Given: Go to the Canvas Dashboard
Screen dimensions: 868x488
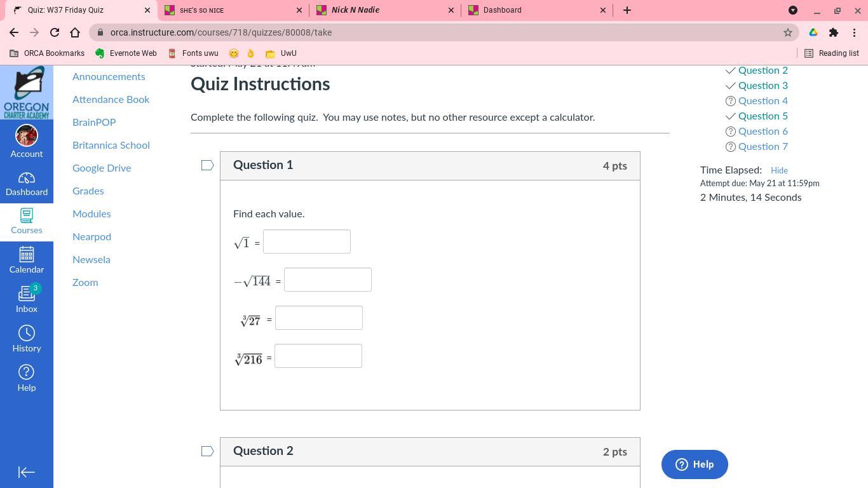Looking at the screenshot, I should click(27, 184).
